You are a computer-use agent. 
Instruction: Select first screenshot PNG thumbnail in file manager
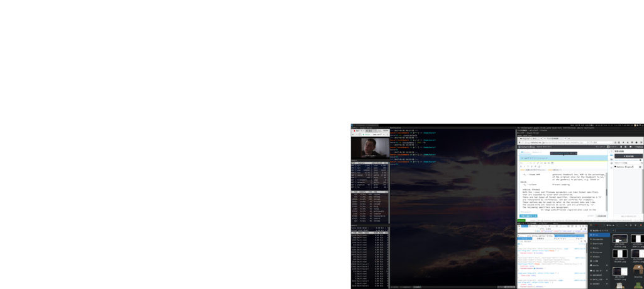click(x=620, y=239)
